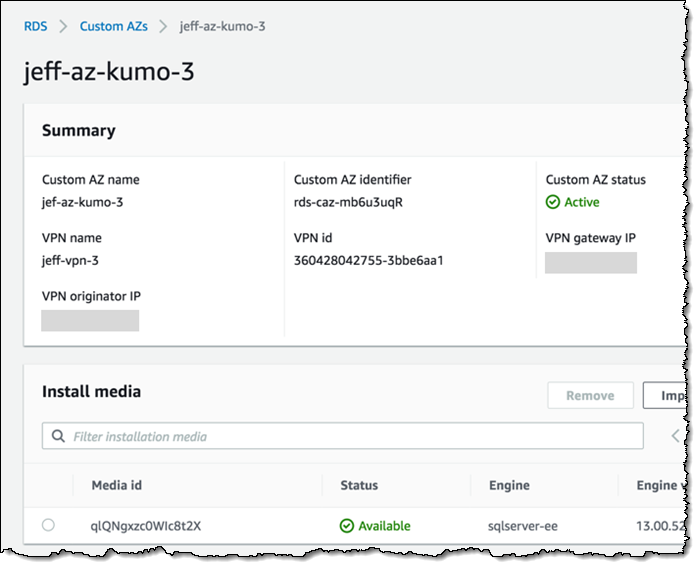700x567 pixels.
Task: Go to previous page using pagination chevron
Action: (675, 436)
